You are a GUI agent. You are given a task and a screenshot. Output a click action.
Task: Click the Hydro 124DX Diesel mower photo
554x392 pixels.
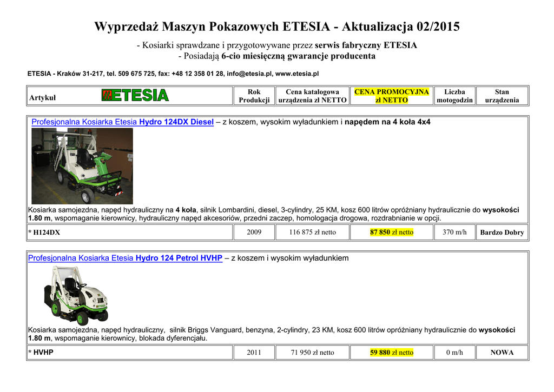[x=82, y=166]
